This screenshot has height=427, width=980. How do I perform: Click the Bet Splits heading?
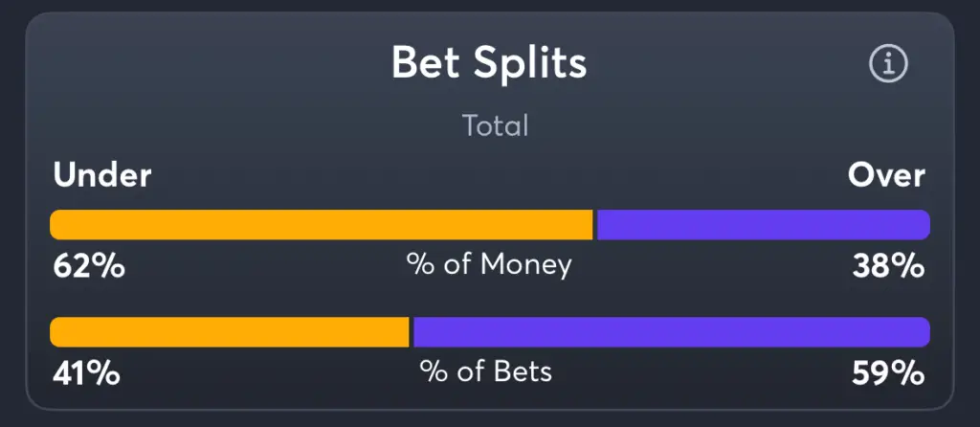coord(489,62)
